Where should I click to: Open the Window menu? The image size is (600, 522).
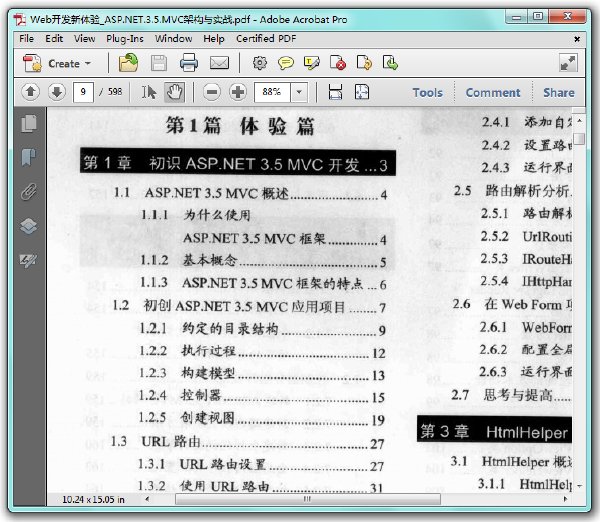point(173,39)
